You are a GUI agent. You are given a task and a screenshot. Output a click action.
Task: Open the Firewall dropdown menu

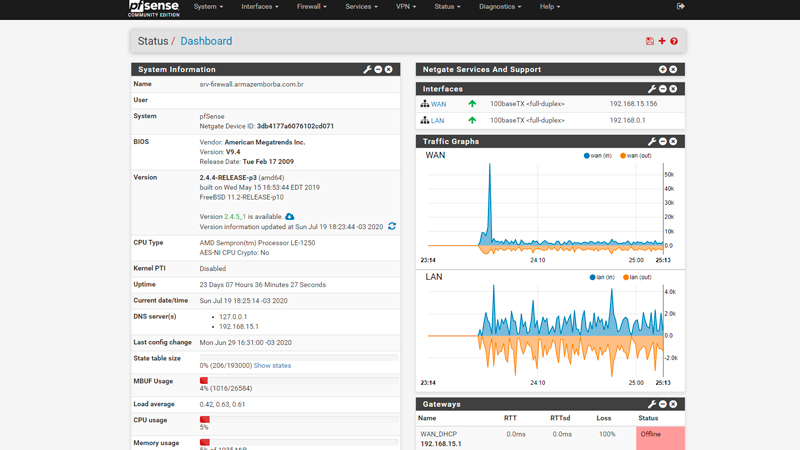pos(311,7)
